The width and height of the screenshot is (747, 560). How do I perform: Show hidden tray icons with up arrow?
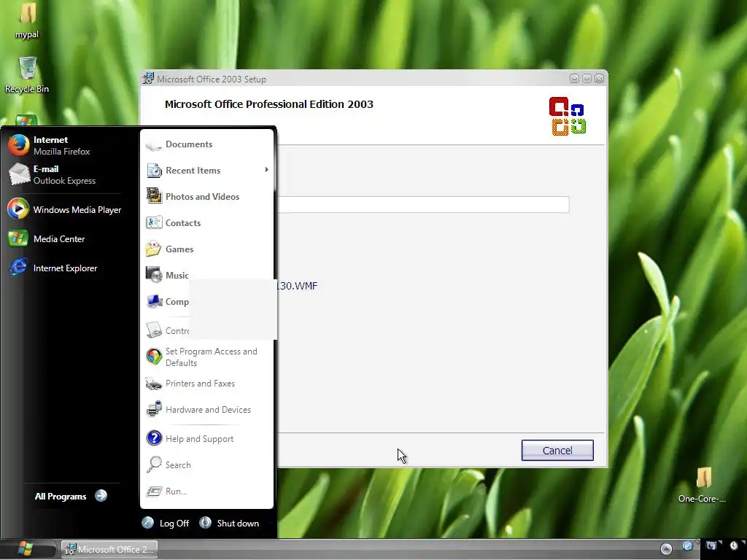(x=666, y=549)
